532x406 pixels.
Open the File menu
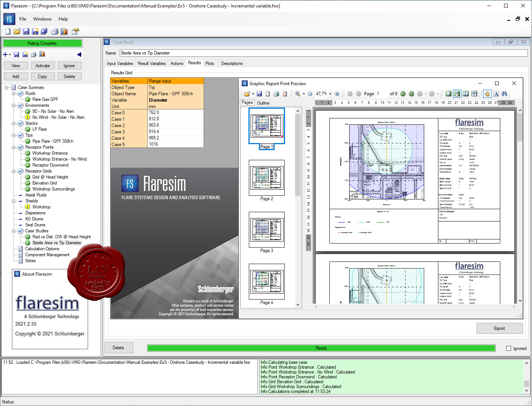(23, 19)
